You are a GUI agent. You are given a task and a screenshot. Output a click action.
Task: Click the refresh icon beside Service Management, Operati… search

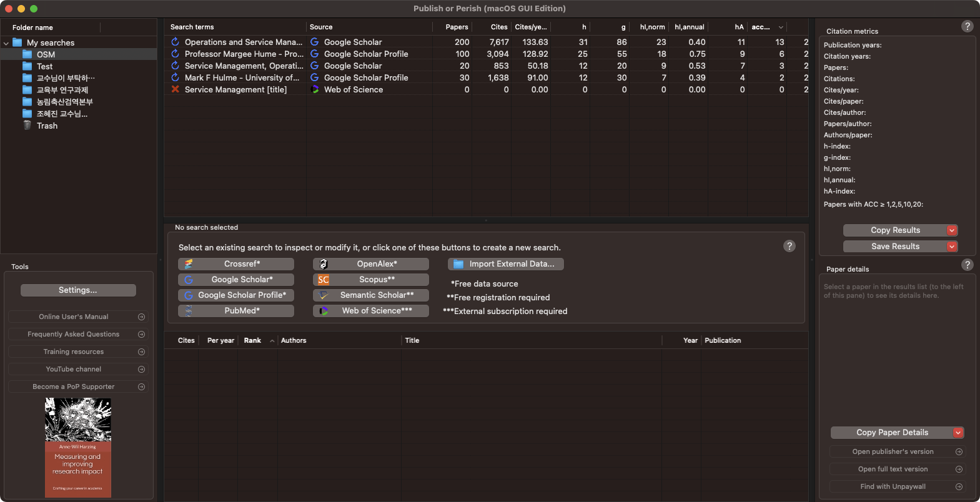(x=176, y=66)
